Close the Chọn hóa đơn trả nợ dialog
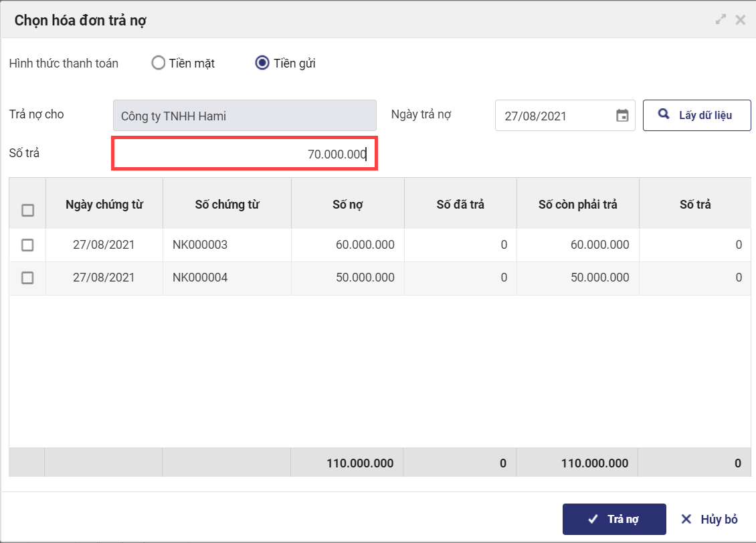Viewport: 756px width, 543px height. click(740, 20)
